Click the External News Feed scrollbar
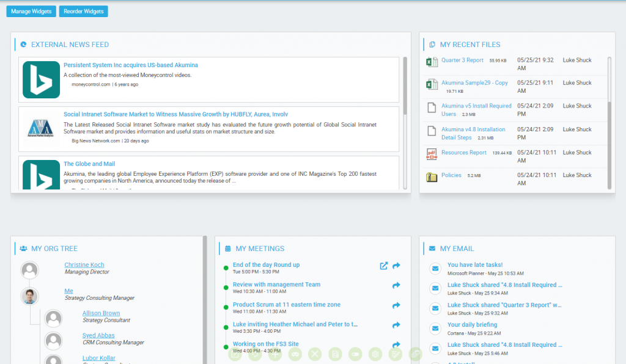This screenshot has width=626, height=364. pos(405,86)
